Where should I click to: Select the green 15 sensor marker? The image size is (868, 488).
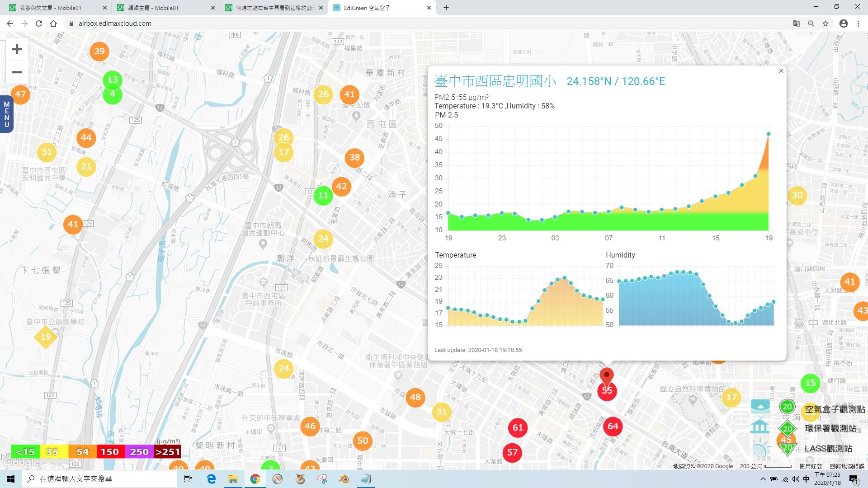[x=811, y=383]
